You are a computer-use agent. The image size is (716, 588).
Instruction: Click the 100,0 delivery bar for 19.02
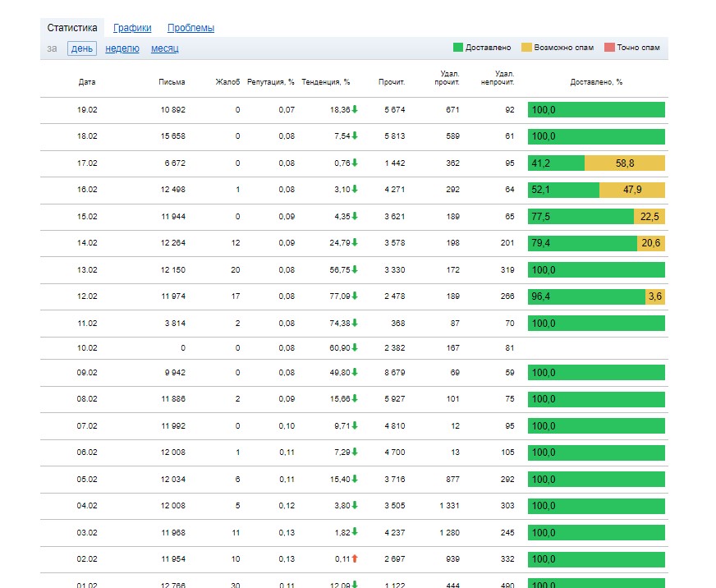[596, 110]
